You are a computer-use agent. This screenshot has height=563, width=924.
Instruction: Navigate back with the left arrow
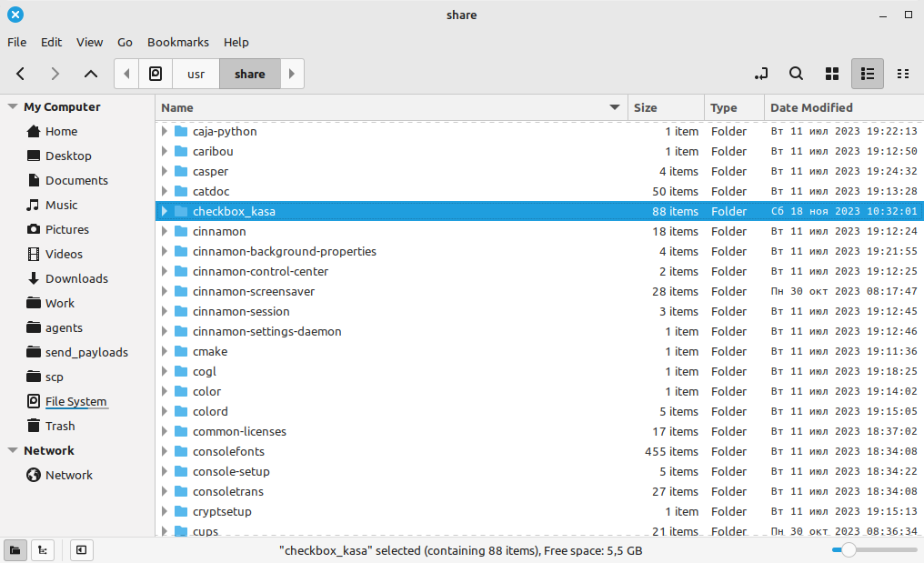pyautogui.click(x=21, y=74)
